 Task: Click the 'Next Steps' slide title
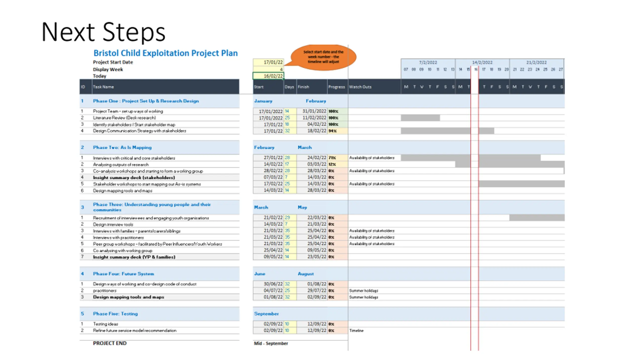click(x=103, y=32)
